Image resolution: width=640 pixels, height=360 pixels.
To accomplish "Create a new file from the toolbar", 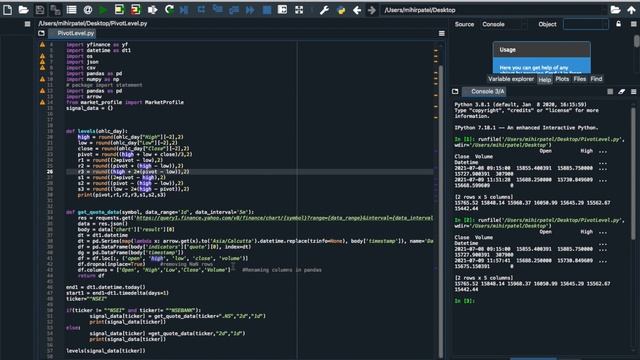I will (7, 10).
